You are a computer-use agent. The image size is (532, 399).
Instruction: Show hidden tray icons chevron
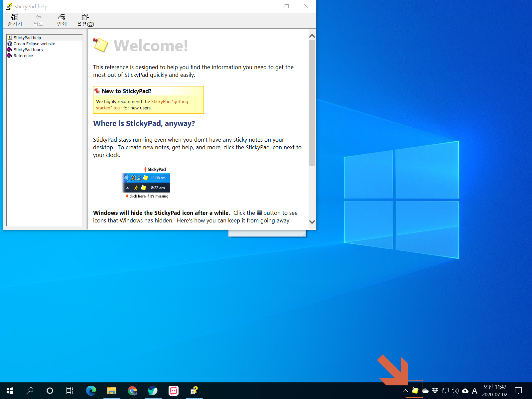405,391
